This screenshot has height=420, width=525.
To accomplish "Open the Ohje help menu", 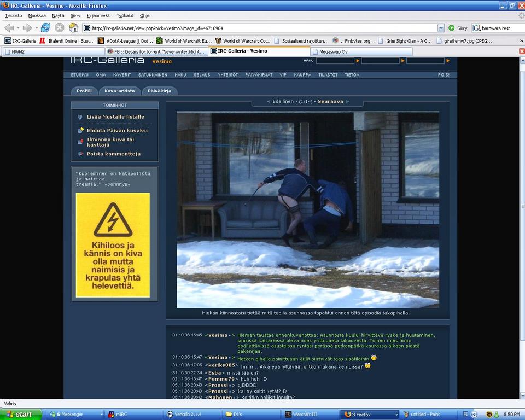I will pyautogui.click(x=144, y=16).
